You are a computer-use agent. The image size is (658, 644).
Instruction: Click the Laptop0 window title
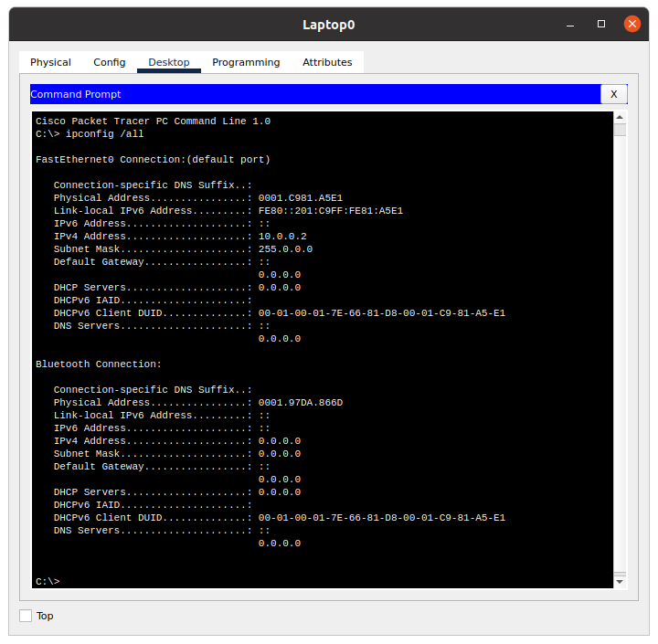328,24
